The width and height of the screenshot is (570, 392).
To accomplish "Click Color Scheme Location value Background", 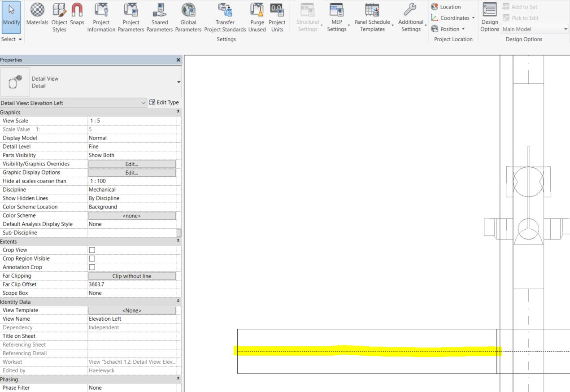I will click(132, 207).
